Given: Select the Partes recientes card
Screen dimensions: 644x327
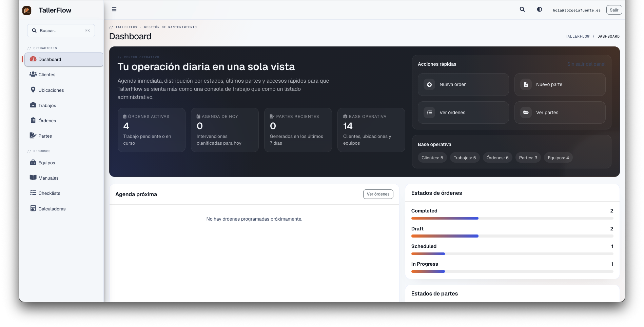Looking at the screenshot, I should click(298, 130).
